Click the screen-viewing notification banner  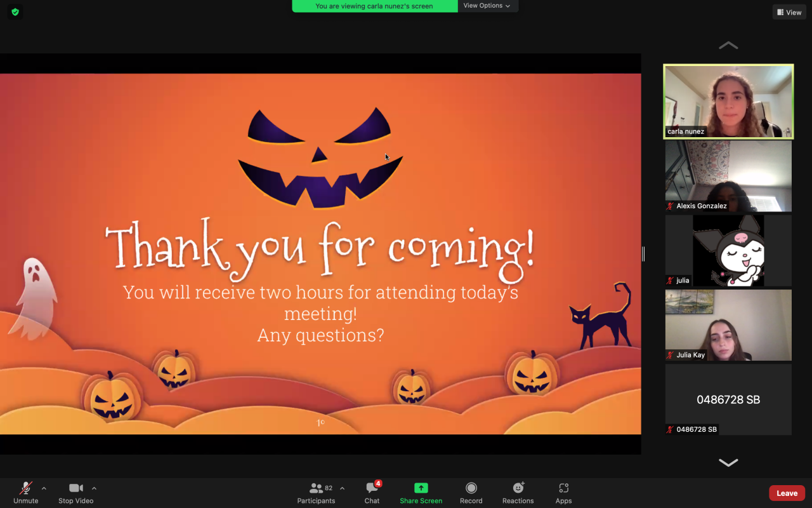(374, 6)
